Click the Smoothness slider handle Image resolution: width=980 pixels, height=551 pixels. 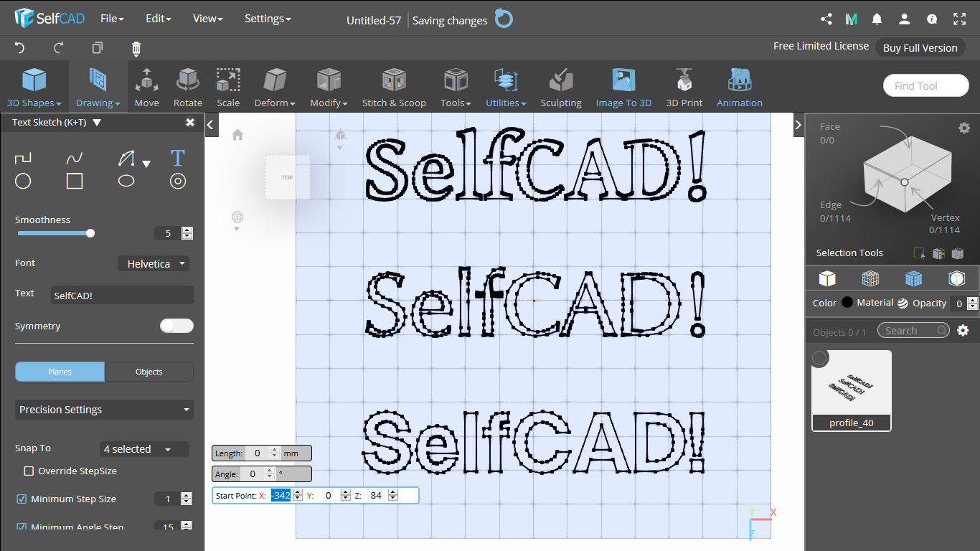[90, 233]
